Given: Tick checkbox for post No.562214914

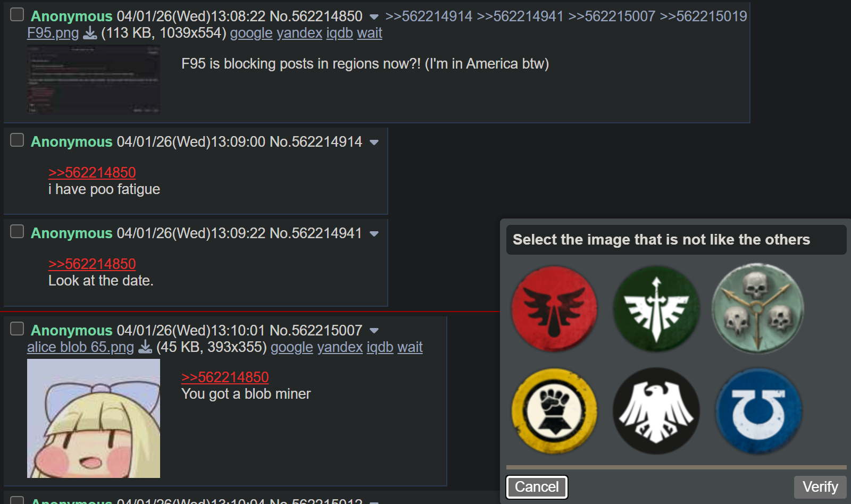Looking at the screenshot, I should coord(17,140).
